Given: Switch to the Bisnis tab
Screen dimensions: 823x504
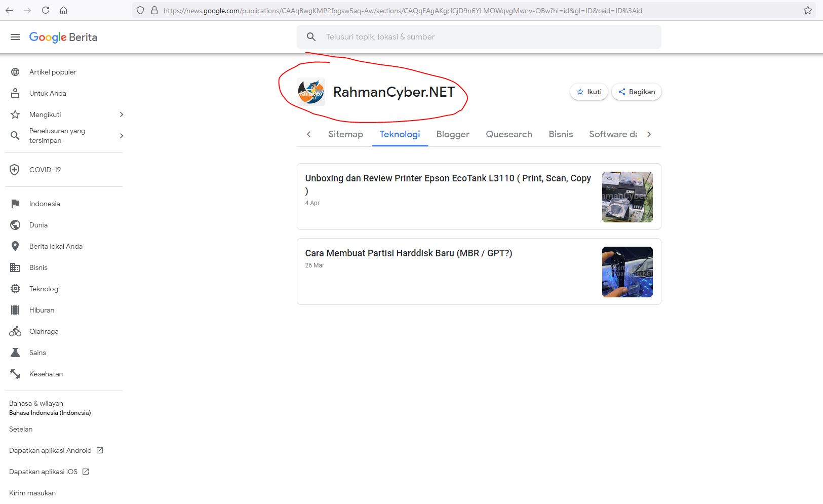Looking at the screenshot, I should tap(561, 134).
